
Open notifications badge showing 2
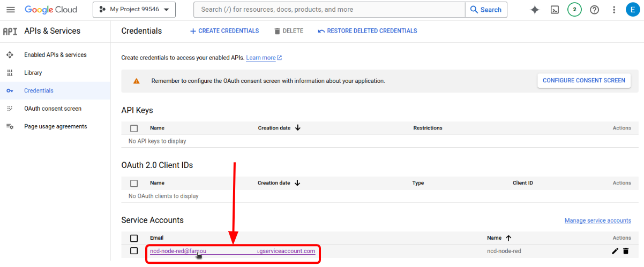click(x=574, y=10)
